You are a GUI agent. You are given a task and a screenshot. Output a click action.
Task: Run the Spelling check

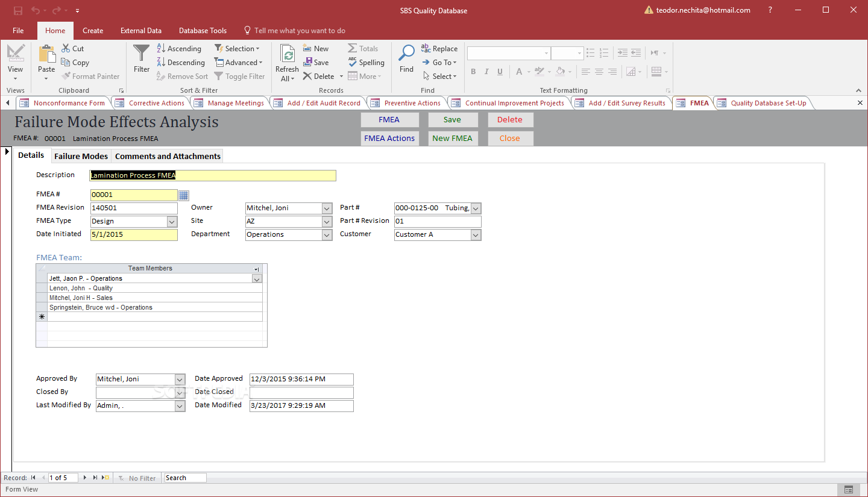[x=366, y=63]
